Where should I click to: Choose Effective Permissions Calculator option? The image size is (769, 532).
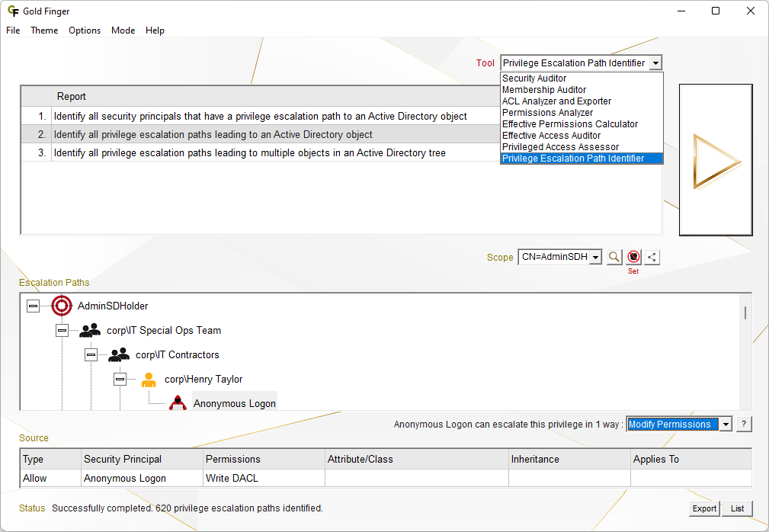582,124
